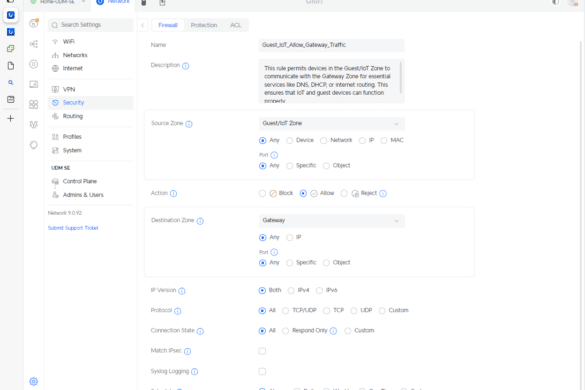Set IP Version to IPv4
The width and height of the screenshot is (585, 390).
pyautogui.click(x=291, y=291)
